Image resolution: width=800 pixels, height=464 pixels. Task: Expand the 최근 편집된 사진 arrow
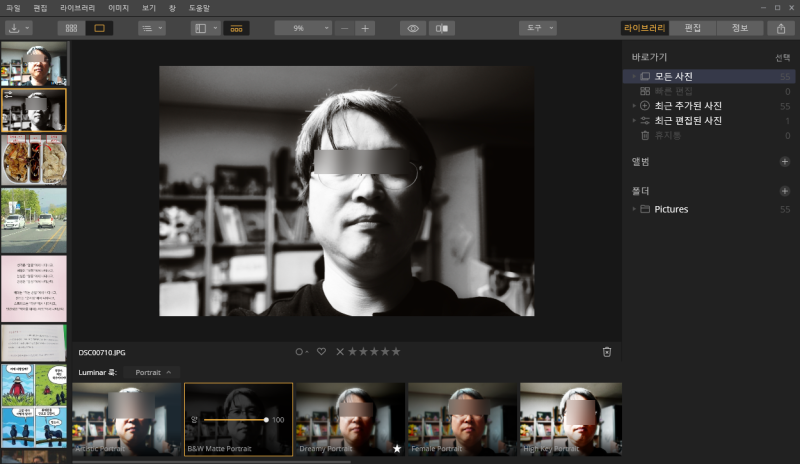[634, 121]
